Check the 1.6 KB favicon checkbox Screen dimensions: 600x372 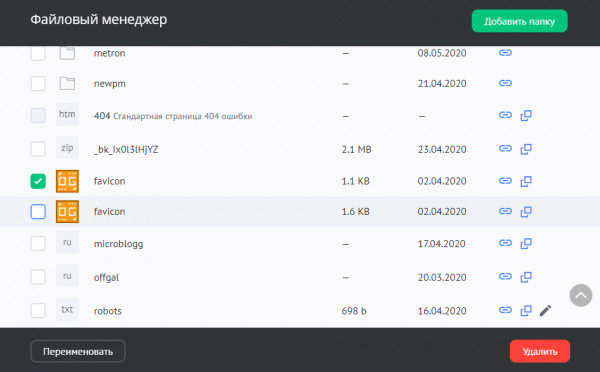38,211
